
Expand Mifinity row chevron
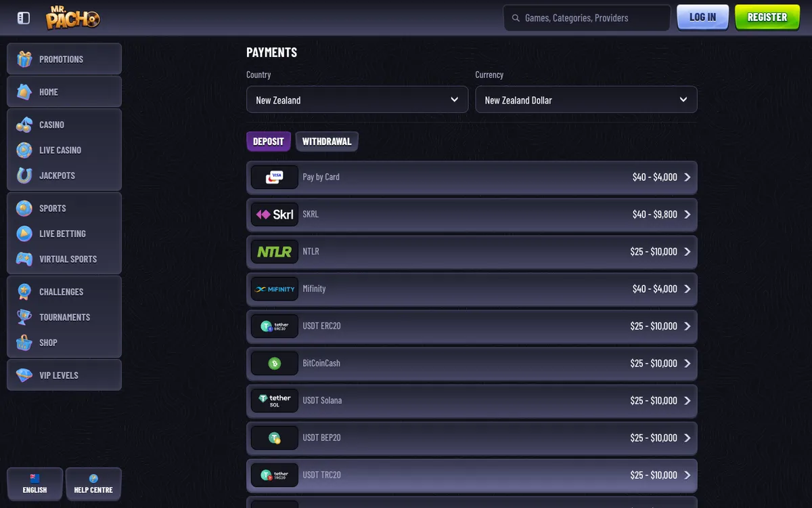(x=687, y=289)
